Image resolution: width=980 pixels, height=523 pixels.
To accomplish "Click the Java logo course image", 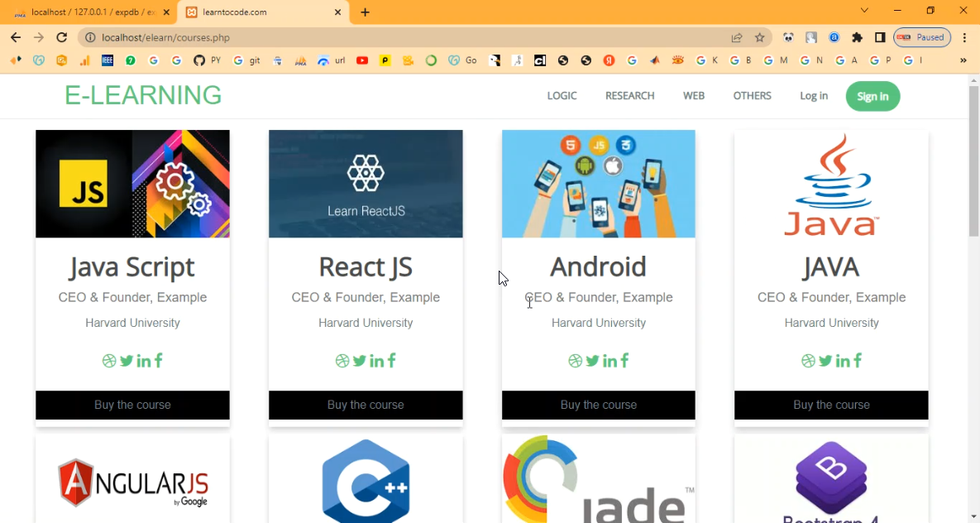I will pyautogui.click(x=831, y=184).
